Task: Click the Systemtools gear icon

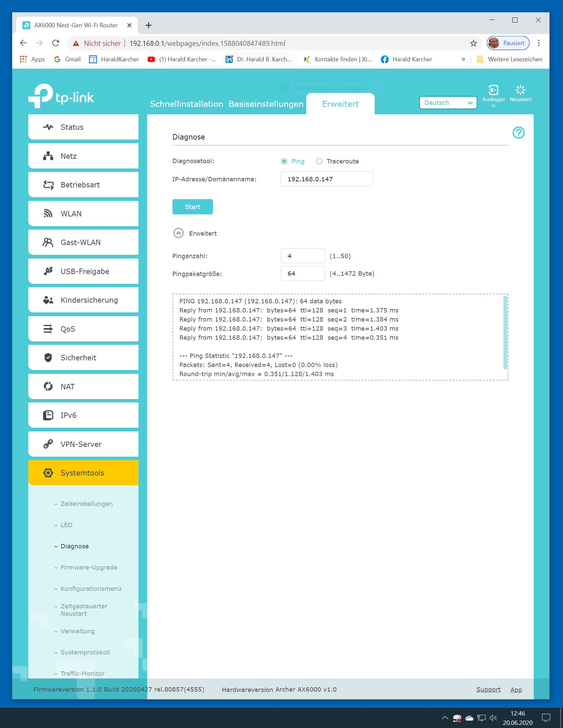Action: (x=48, y=473)
